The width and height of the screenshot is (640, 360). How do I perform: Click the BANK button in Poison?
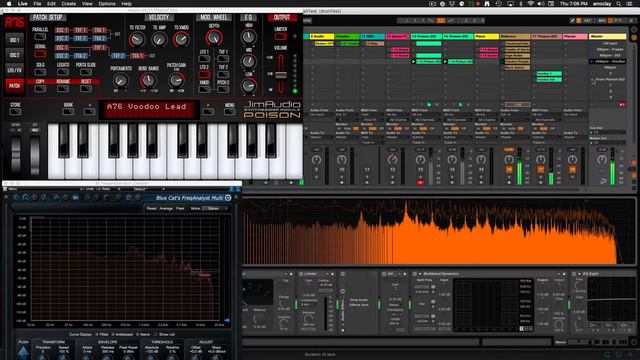(x=68, y=111)
